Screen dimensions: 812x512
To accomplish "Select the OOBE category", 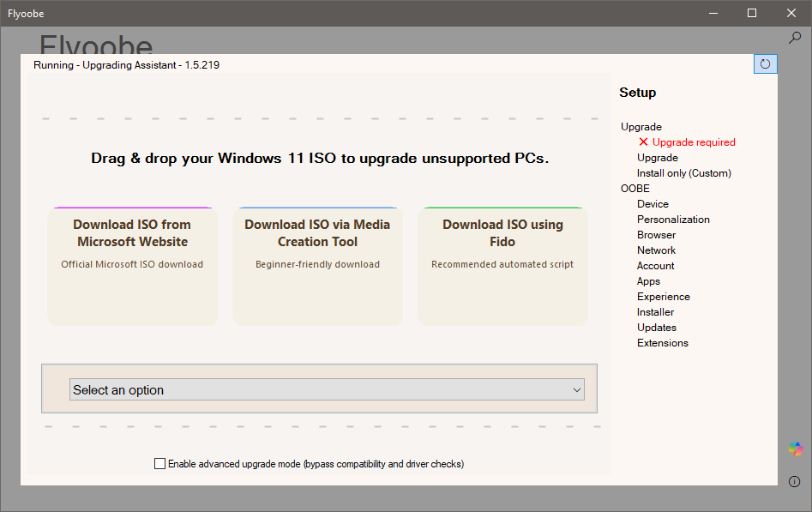I will (x=635, y=189).
